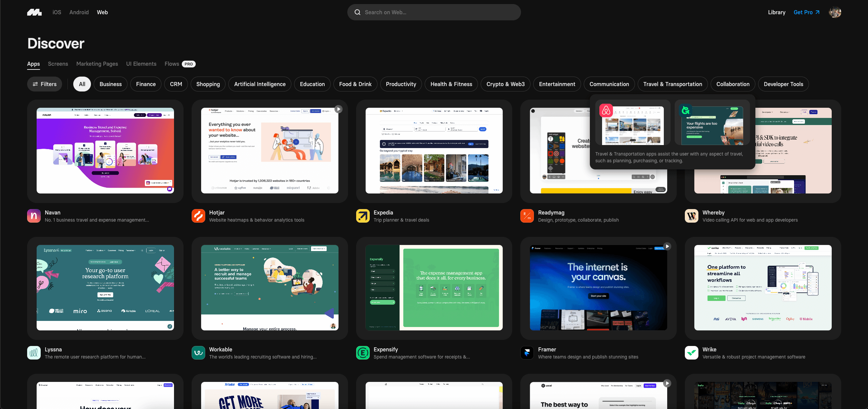Open the Marketing Pages tab
The width and height of the screenshot is (868, 409).
(97, 64)
